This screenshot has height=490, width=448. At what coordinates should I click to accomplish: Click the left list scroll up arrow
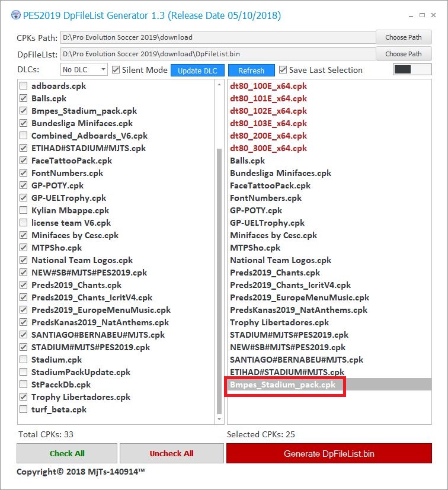click(x=219, y=85)
